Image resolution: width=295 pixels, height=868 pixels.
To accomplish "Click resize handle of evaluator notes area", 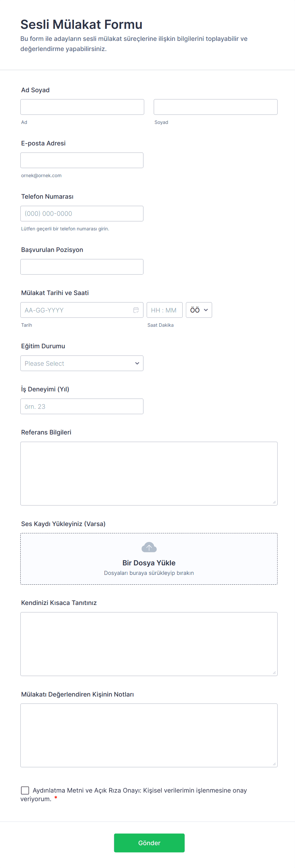I will click(274, 764).
